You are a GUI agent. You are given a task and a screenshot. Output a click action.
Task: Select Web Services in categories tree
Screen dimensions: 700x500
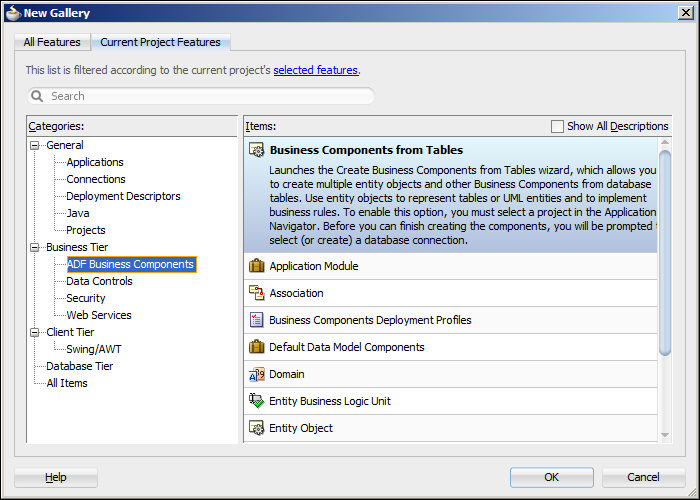[99, 315]
